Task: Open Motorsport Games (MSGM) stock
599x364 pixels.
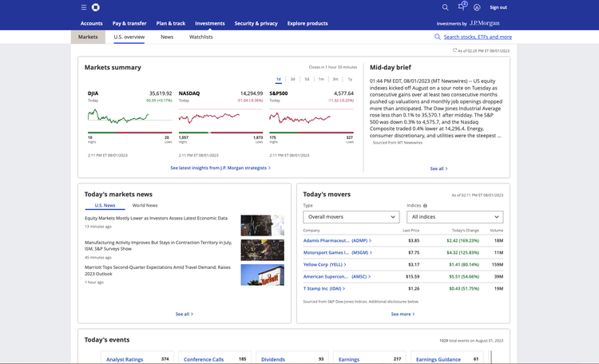Action: coord(338,252)
